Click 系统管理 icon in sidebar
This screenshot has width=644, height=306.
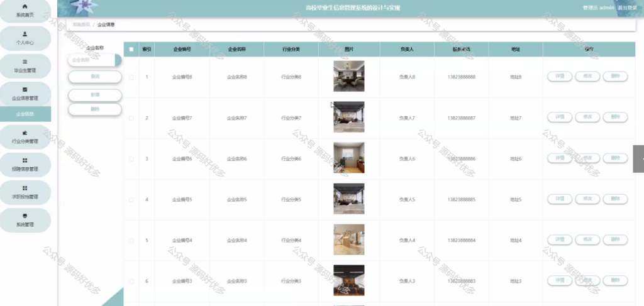(25, 216)
